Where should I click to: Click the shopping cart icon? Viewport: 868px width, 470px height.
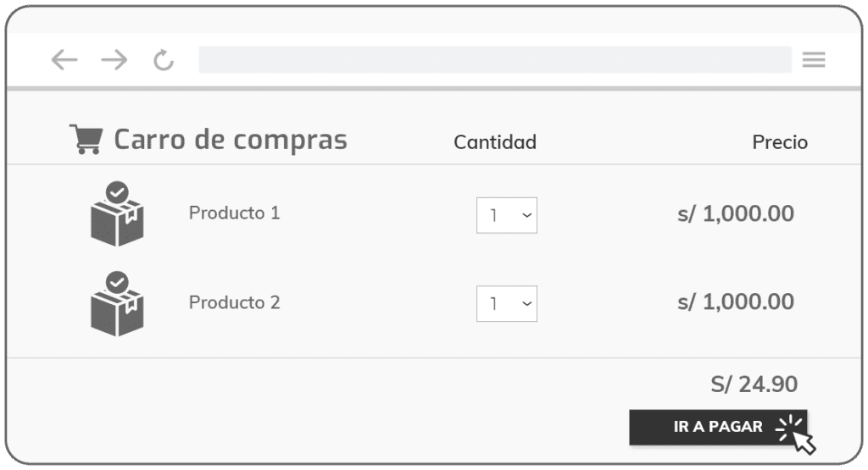coord(86,140)
